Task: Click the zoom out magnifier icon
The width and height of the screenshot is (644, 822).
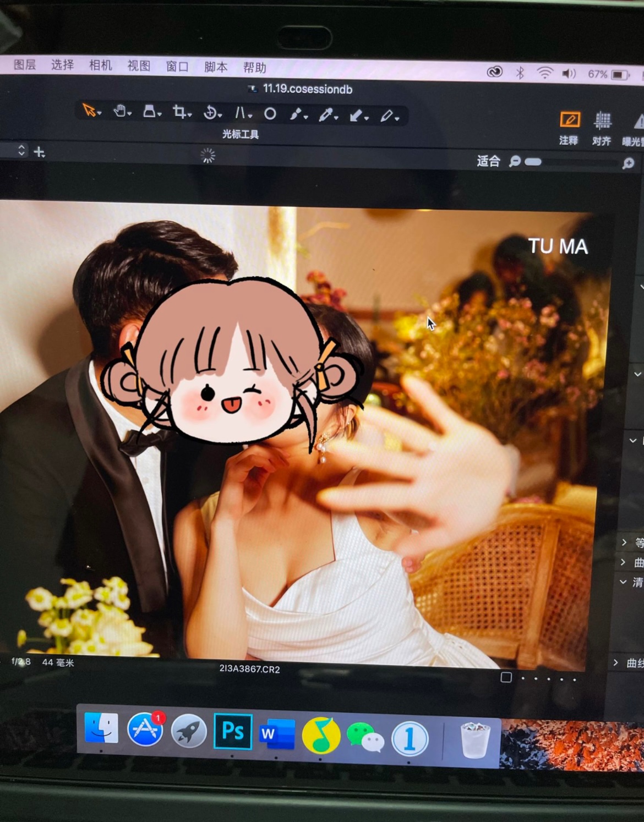Action: pyautogui.click(x=515, y=161)
